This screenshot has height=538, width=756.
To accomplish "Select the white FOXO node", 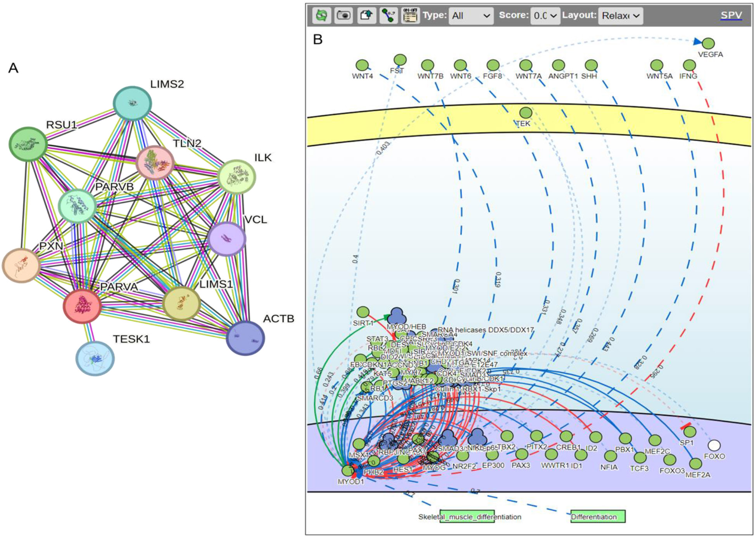I will 714,445.
